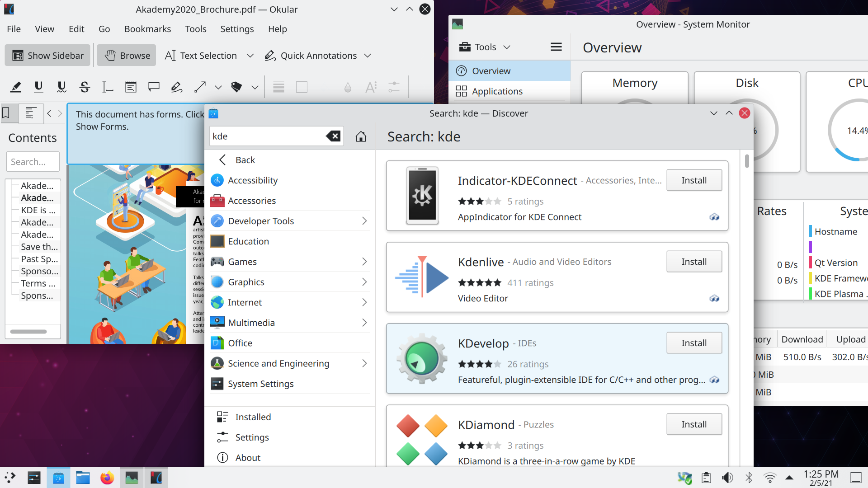Install Indicator-KDEConnect
Image resolution: width=868 pixels, height=488 pixels.
[x=694, y=180]
